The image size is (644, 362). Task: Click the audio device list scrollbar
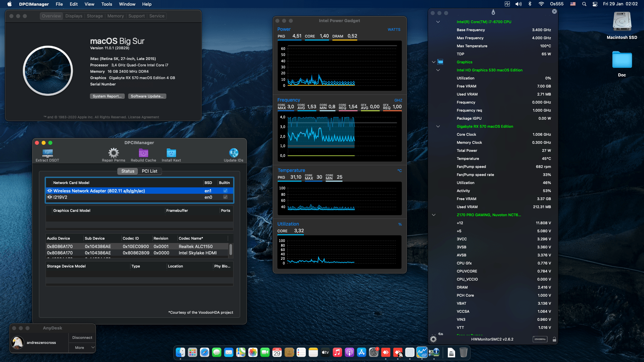click(x=231, y=249)
